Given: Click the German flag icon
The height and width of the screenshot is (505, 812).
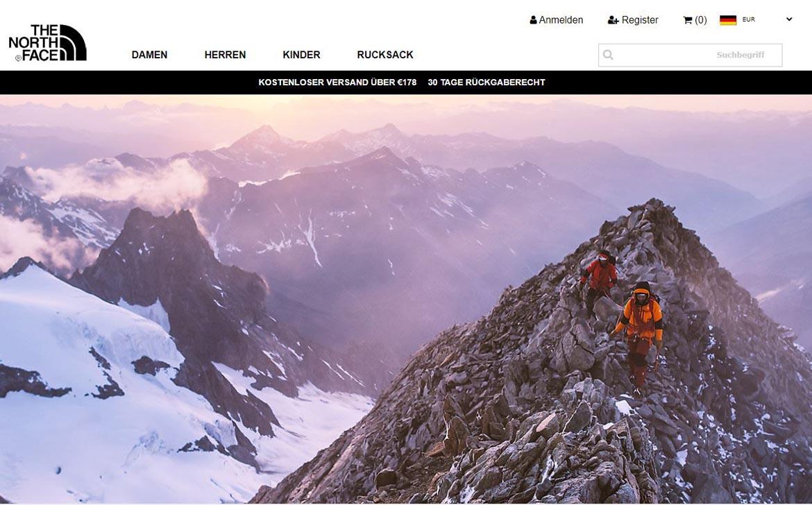Looking at the screenshot, I should (727, 20).
